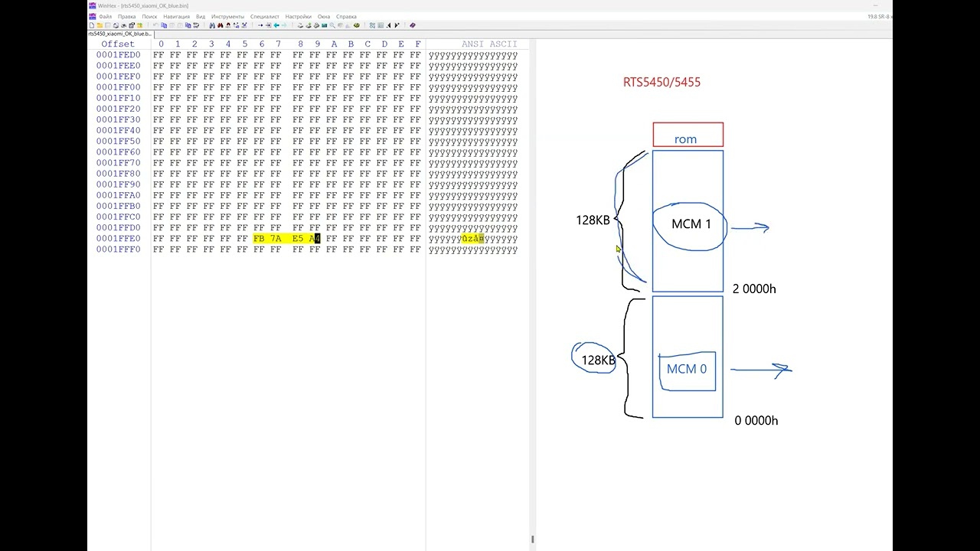Click the Undo toolbar icon
This screenshot has height=551, width=980.
(155, 24)
